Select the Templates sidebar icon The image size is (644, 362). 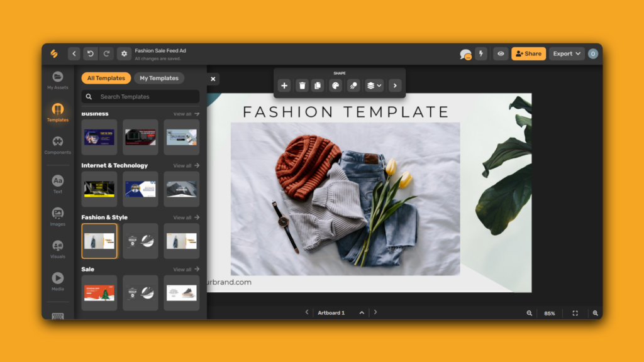pos(57,113)
